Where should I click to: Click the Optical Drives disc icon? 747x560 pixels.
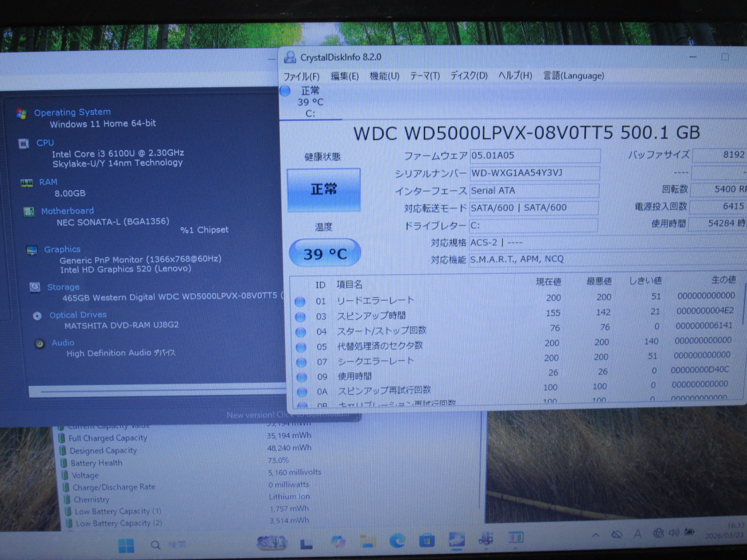click(x=37, y=316)
